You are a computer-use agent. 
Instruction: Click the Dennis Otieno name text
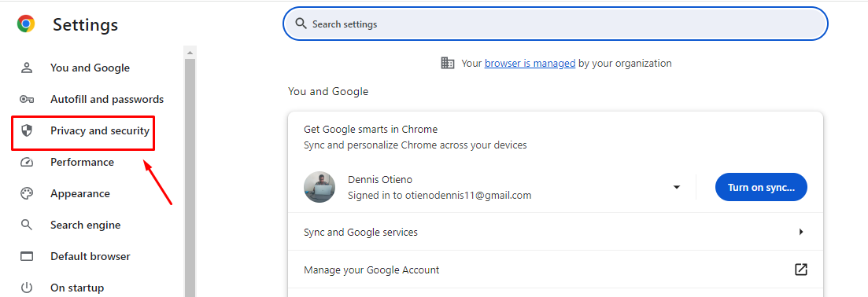[380, 179]
